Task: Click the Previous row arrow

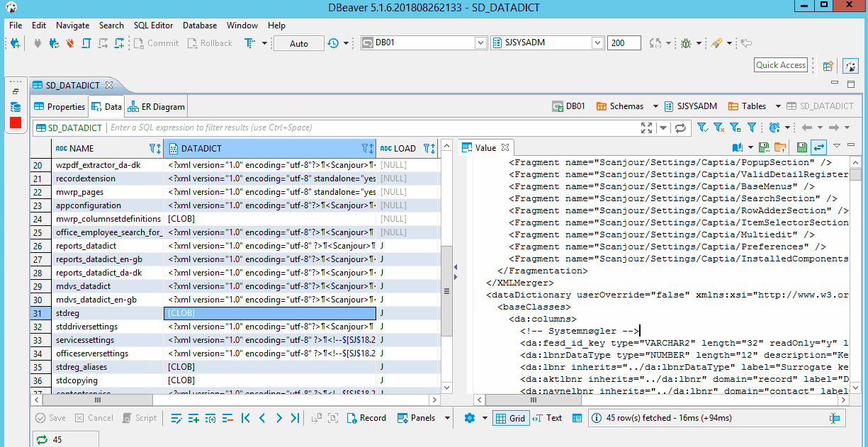Action: tap(262, 418)
